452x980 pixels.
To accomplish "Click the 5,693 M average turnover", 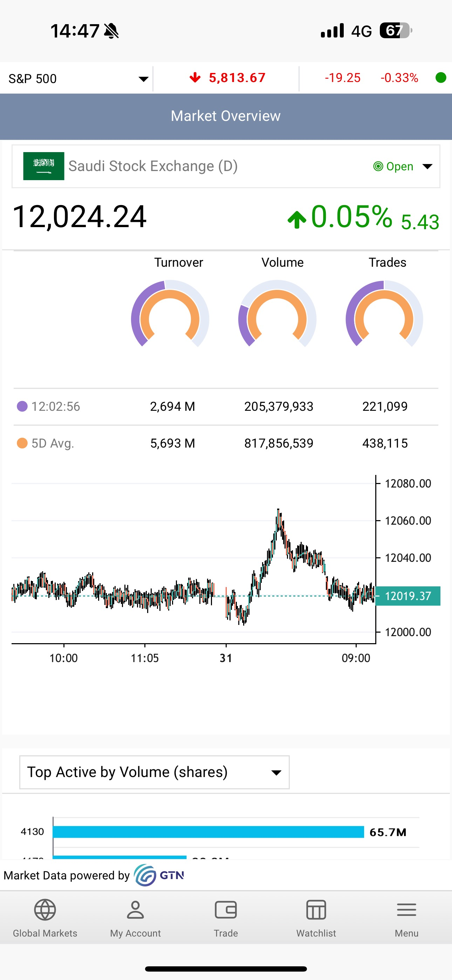I will 172,443.
